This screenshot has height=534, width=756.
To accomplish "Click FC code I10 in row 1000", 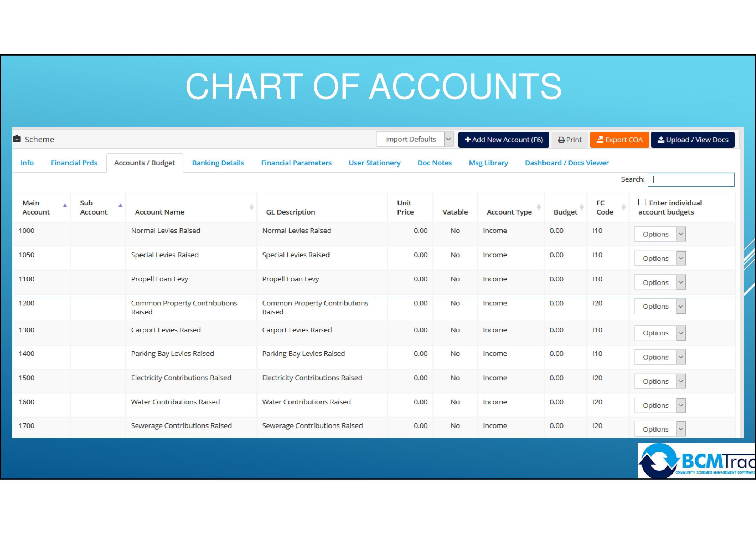I will [x=597, y=231].
